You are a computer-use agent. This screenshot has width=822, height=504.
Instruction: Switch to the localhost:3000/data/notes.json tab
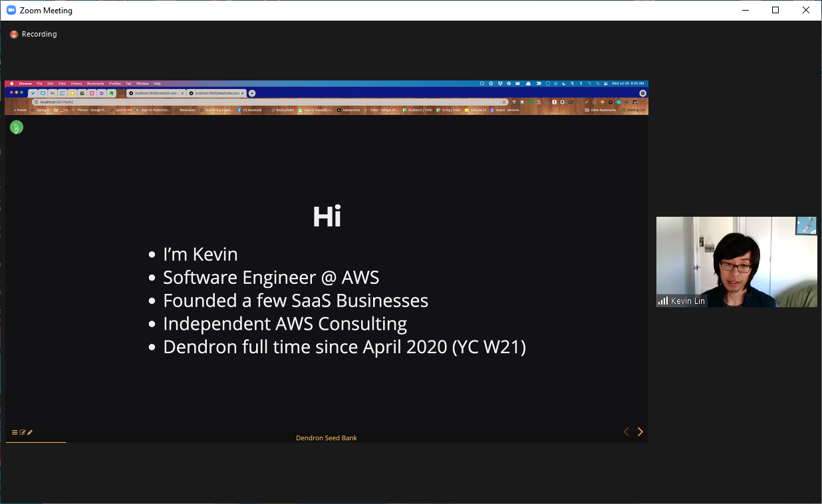pyautogui.click(x=217, y=93)
